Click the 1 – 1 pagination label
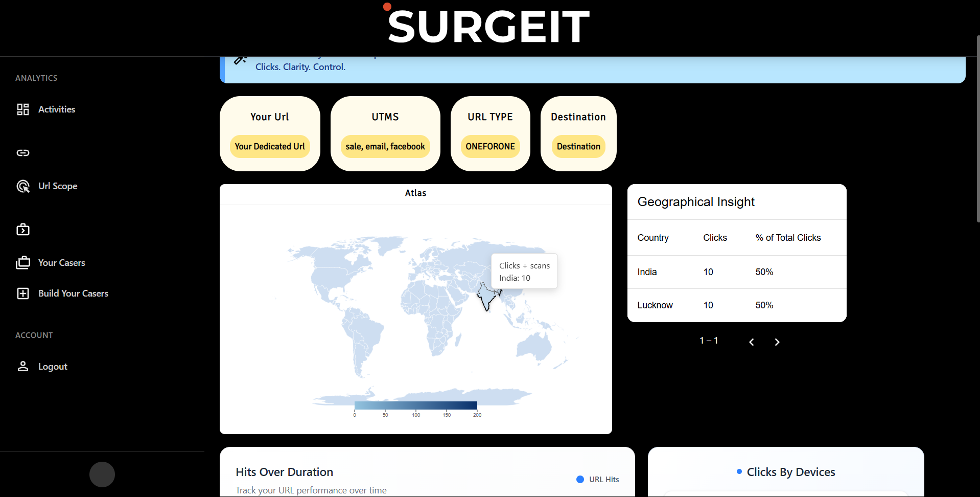The width and height of the screenshot is (980, 497). pyautogui.click(x=709, y=341)
